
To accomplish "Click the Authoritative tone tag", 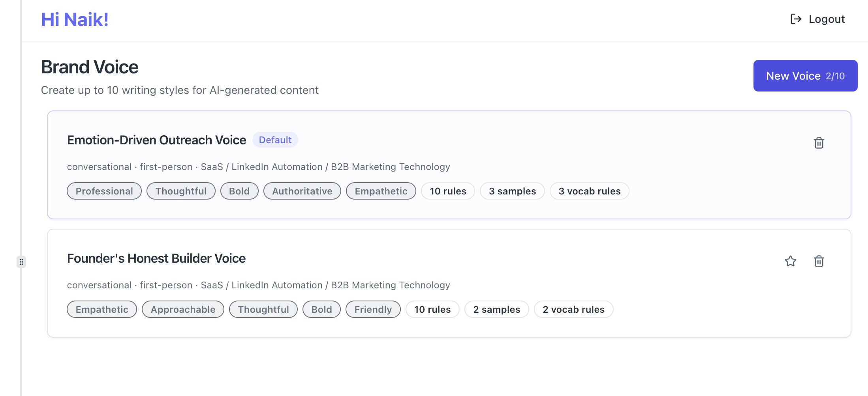I will [302, 191].
